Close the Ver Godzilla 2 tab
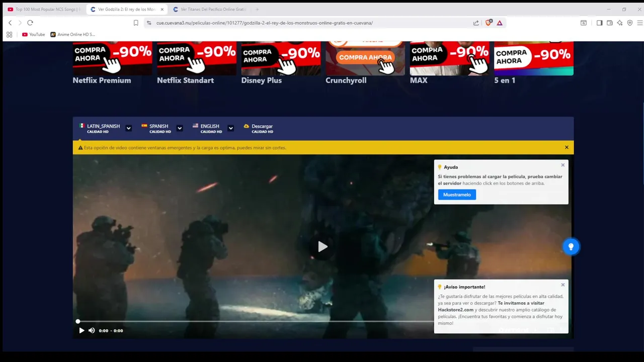This screenshot has width=644, height=362. (x=162, y=9)
